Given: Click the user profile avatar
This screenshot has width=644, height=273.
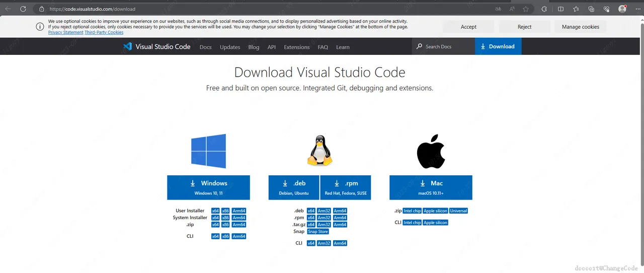Looking at the screenshot, I should pos(622,9).
